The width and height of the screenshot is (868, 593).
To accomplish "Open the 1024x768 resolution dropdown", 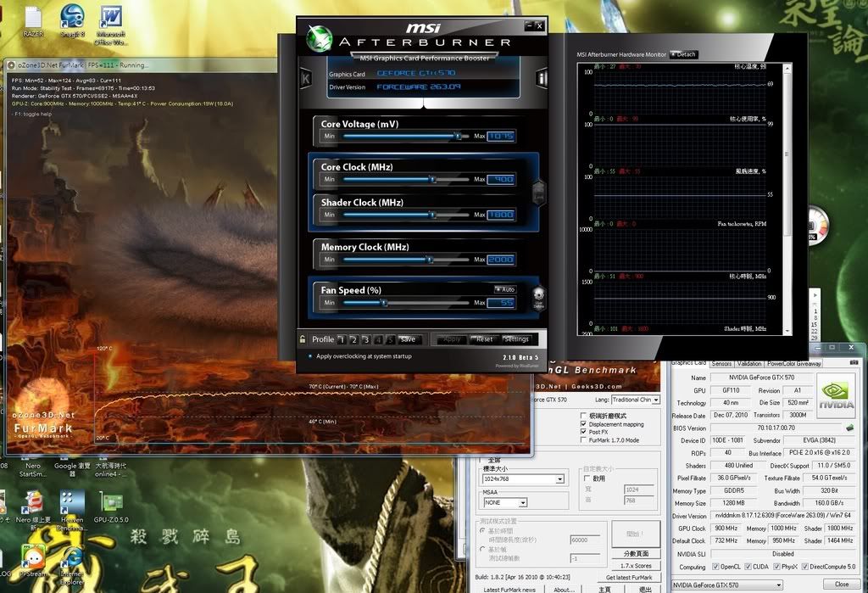I will tap(524, 478).
